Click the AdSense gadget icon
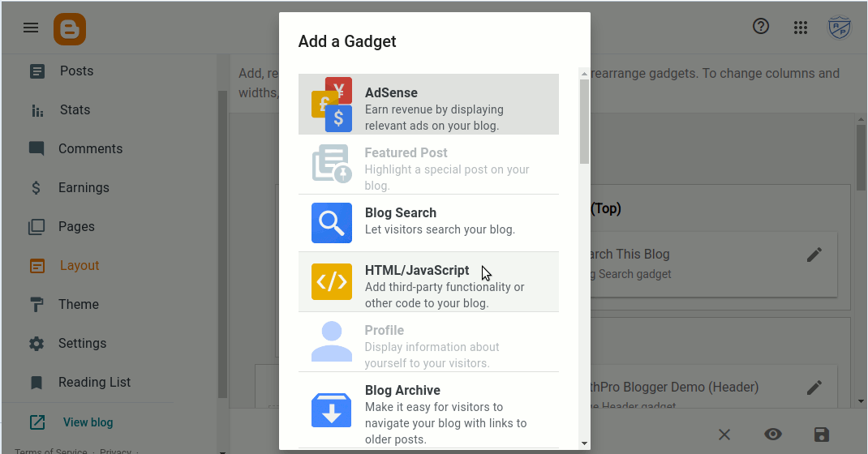 pyautogui.click(x=332, y=105)
